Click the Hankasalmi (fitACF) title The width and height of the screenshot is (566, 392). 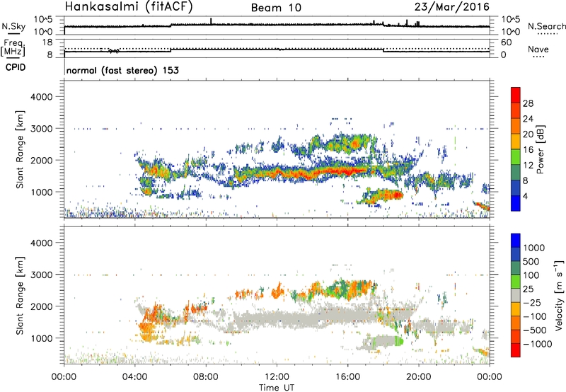click(x=129, y=7)
